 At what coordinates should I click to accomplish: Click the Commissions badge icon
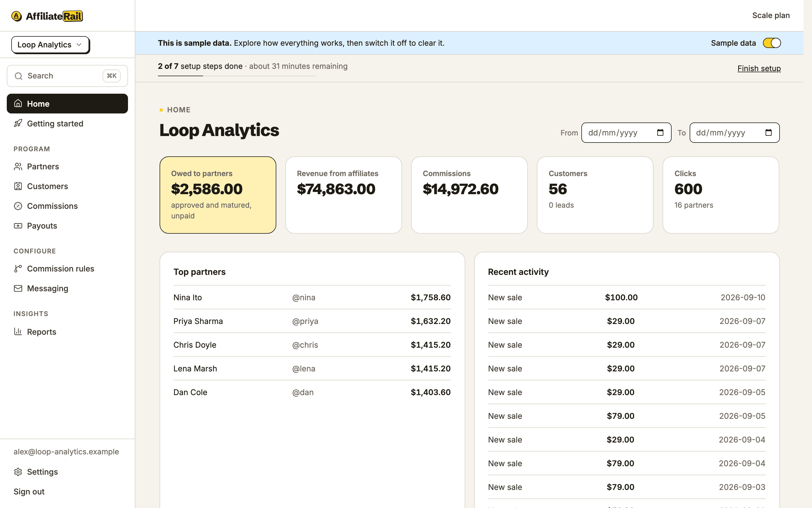tap(18, 206)
